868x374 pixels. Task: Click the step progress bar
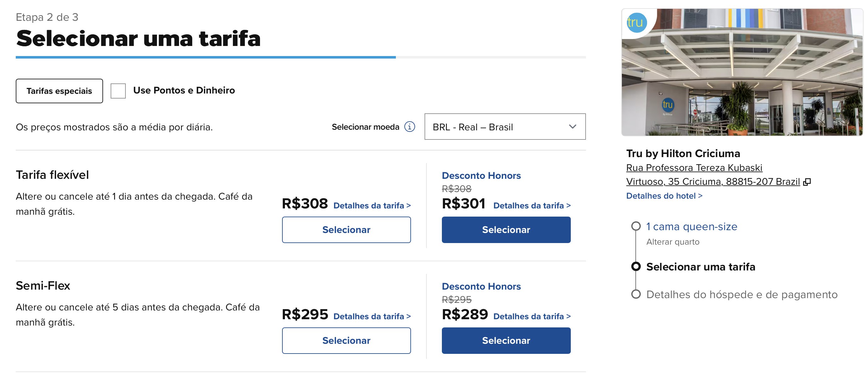(301, 57)
